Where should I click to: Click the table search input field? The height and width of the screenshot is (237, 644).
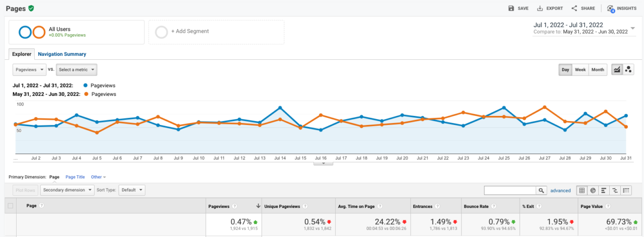point(509,190)
